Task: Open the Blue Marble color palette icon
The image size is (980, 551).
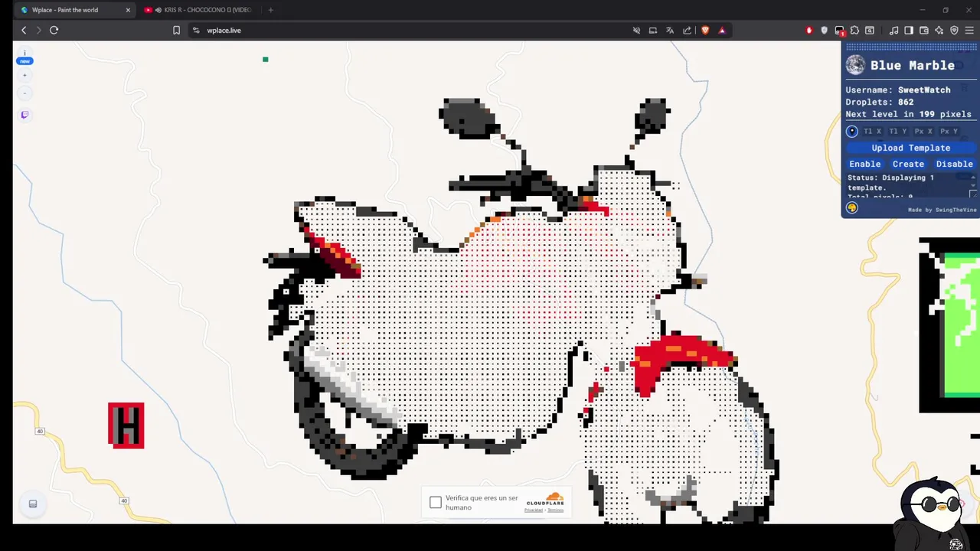Action: click(852, 207)
